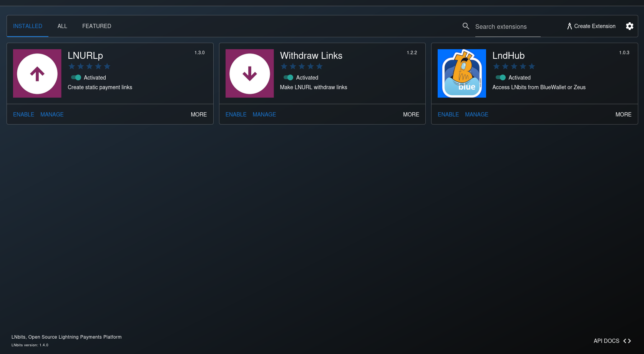Toggle Withdraw Links activation switch off
This screenshot has height=354, width=644.
click(288, 77)
